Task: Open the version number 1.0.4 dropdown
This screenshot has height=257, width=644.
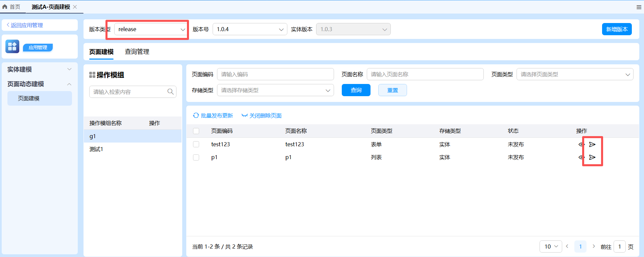Action: click(x=249, y=29)
